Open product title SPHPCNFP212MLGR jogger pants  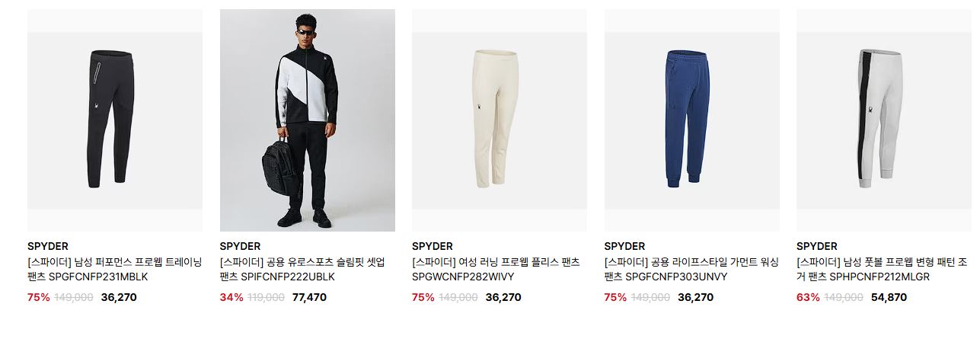[882, 270]
